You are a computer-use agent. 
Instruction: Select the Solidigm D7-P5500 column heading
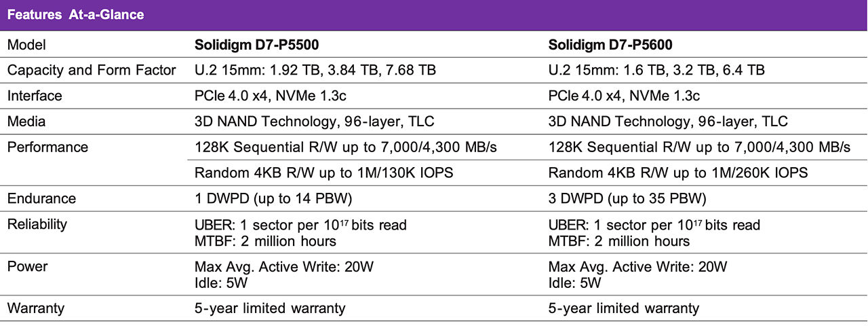click(x=257, y=46)
